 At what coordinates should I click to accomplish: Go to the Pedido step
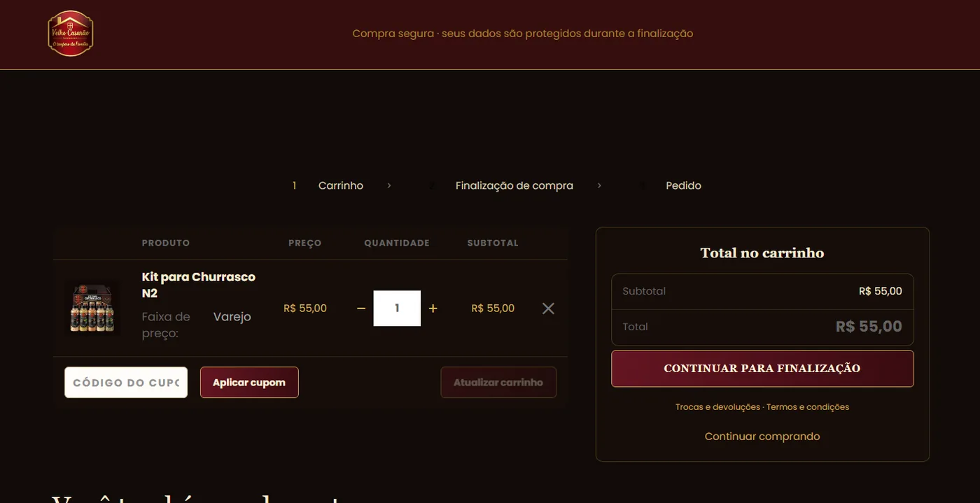click(683, 186)
